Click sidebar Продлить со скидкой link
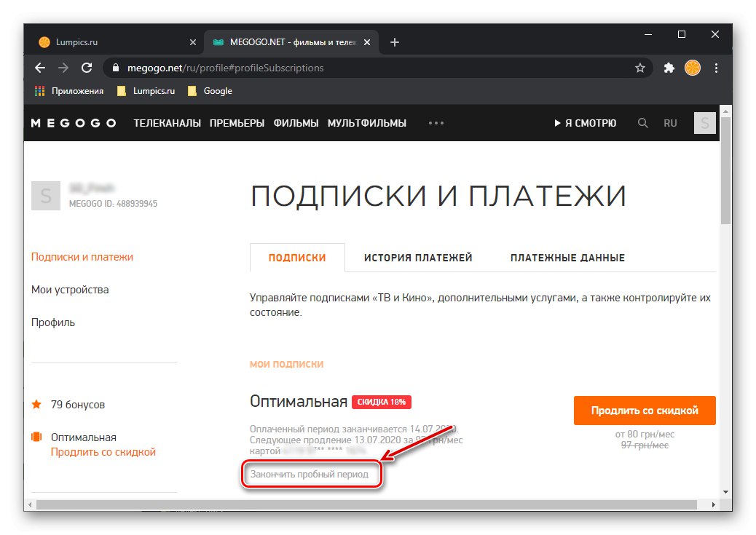This screenshot has height=535, width=756. pos(103,452)
